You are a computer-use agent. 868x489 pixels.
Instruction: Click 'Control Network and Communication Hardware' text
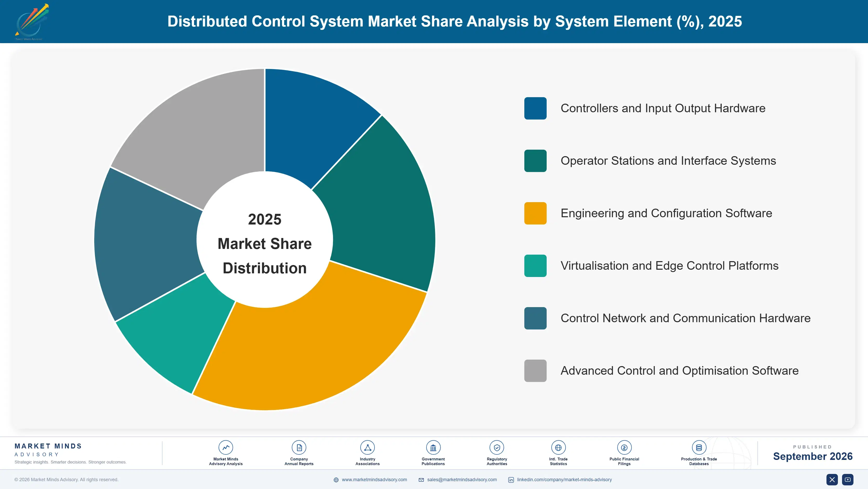(685, 318)
